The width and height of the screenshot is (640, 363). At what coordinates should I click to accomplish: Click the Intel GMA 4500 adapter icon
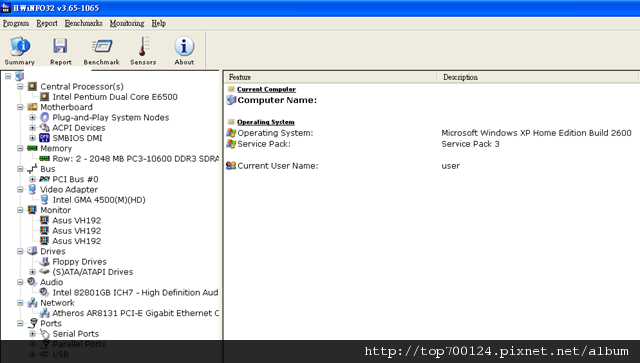(44, 200)
